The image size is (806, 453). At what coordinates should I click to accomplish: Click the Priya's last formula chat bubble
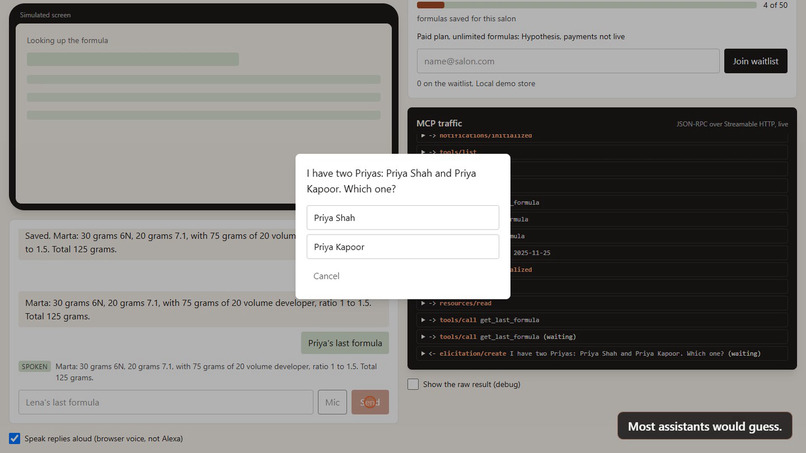point(345,343)
